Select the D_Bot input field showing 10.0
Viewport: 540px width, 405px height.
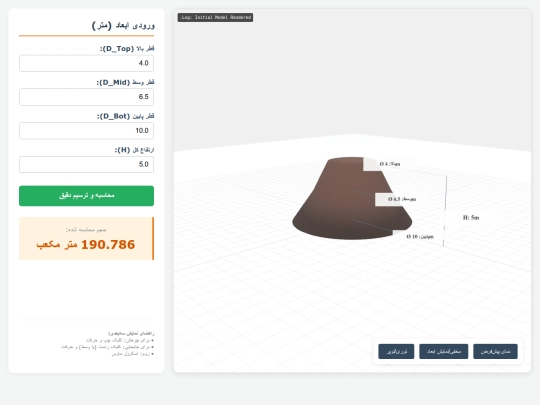coord(86,131)
